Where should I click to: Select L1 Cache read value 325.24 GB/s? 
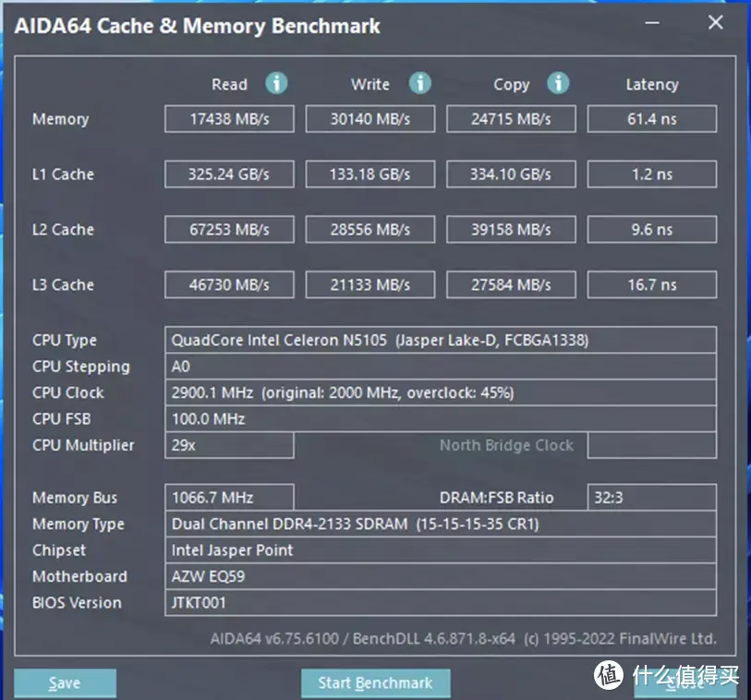pyautogui.click(x=229, y=175)
